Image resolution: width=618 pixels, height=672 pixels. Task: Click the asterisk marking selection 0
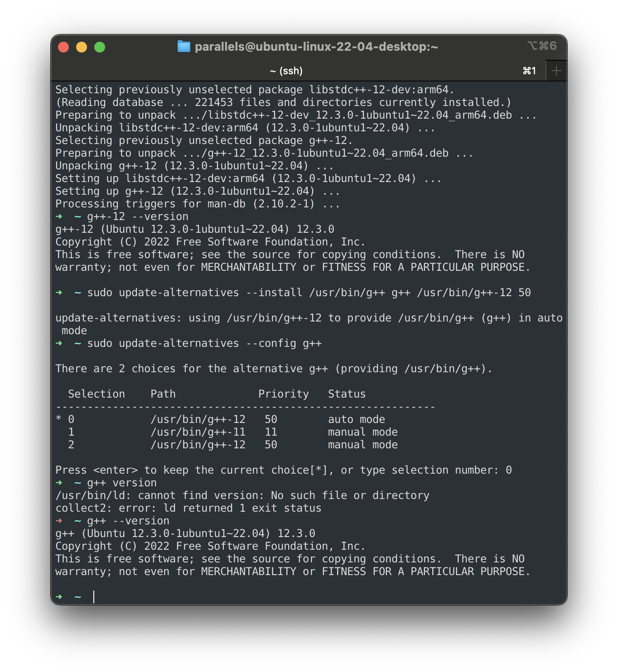point(58,419)
